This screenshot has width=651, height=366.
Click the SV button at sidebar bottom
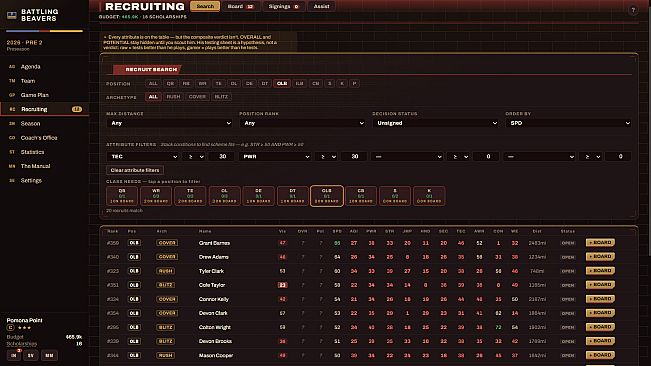tap(31, 356)
